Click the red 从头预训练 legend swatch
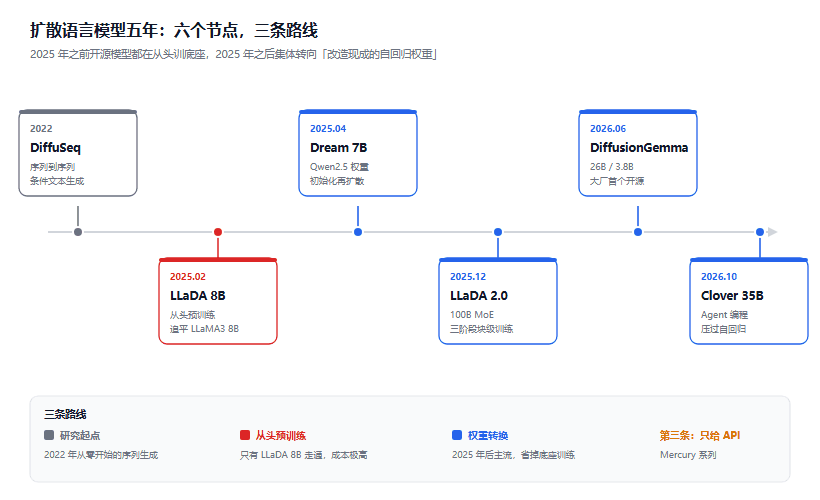 point(245,435)
